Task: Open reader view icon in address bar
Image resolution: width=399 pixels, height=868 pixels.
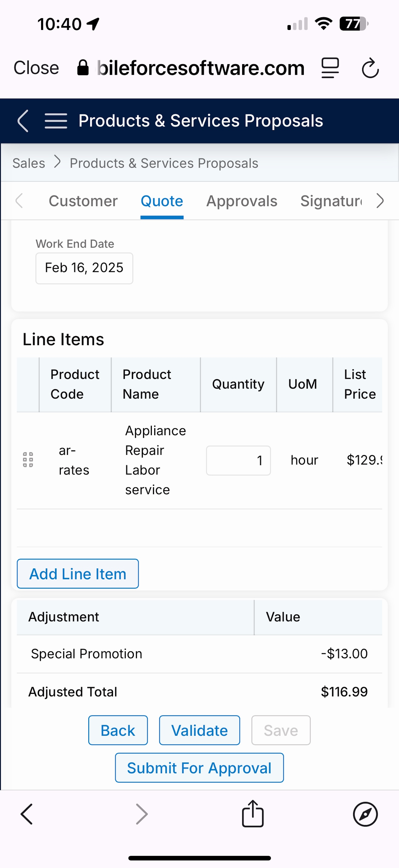Action: point(330,68)
